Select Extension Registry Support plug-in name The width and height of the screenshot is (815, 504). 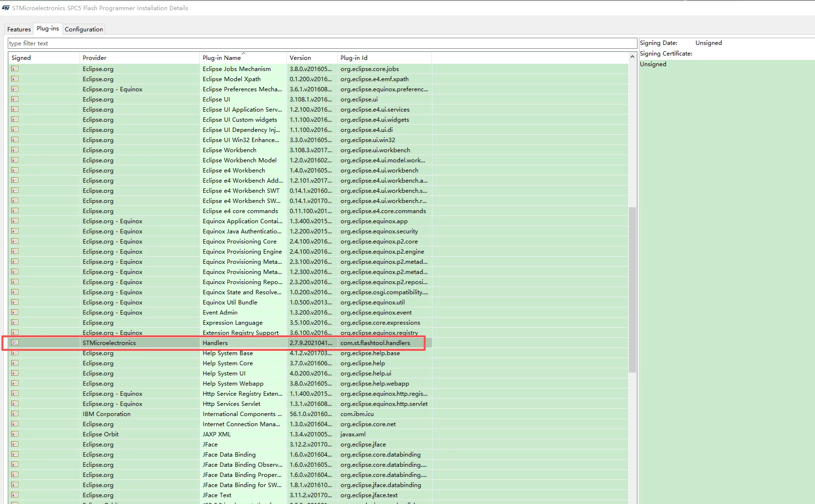coord(240,332)
